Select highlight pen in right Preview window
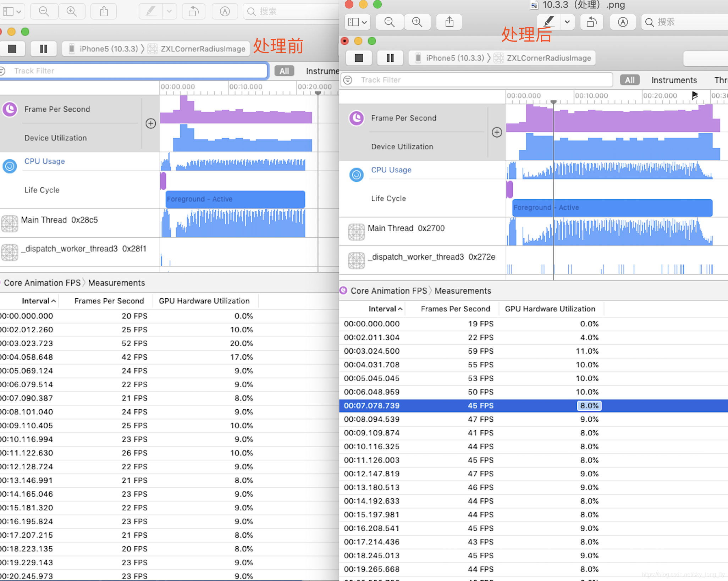The height and width of the screenshot is (581, 728). point(548,22)
